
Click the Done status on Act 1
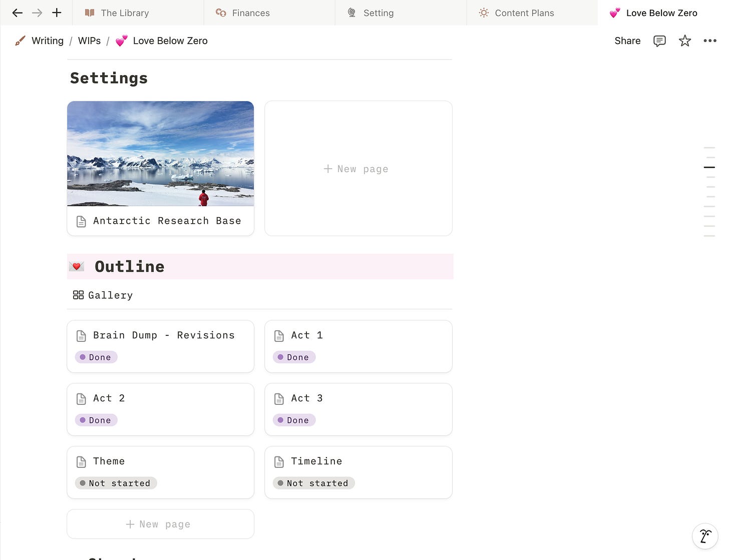tap(294, 357)
